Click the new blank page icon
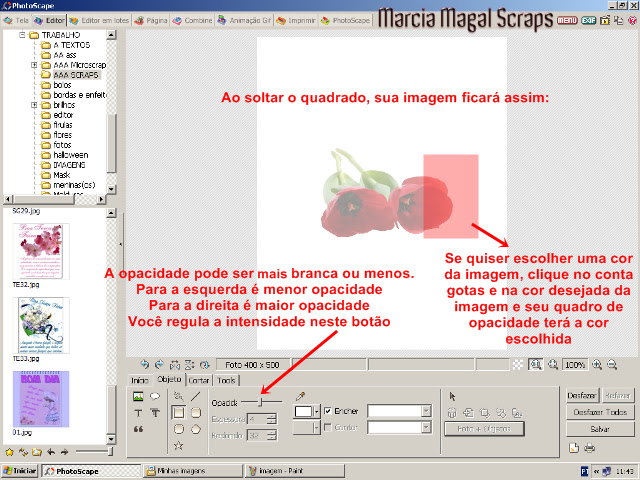Viewport: 640px width, 480px height. (574, 448)
